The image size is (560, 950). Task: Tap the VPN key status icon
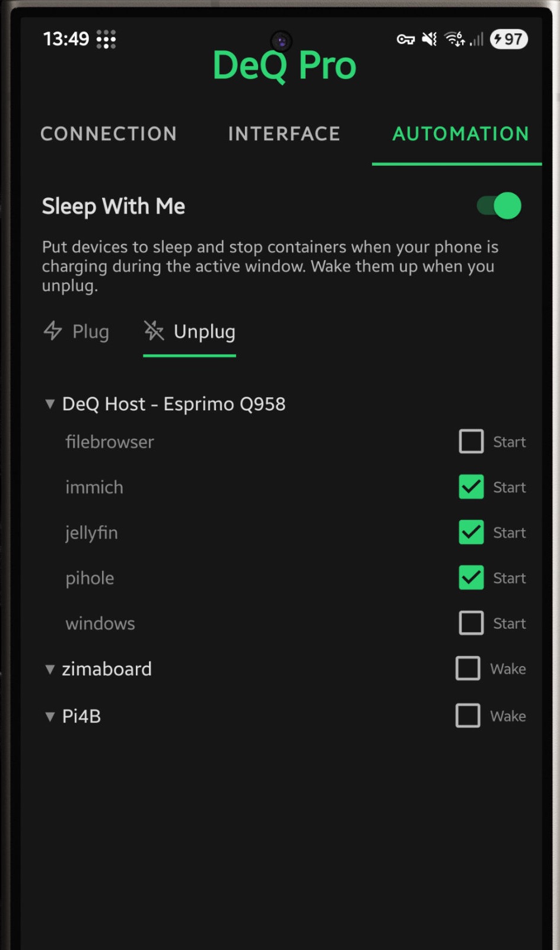(406, 40)
